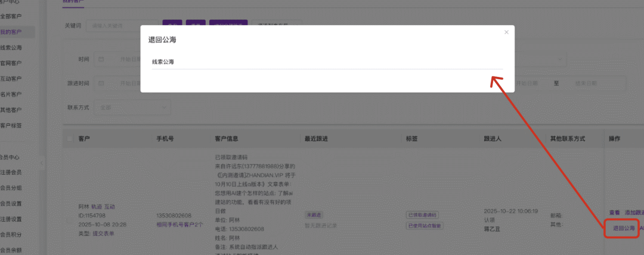Open 全部客户 in sidebar
Image resolution: width=644 pixels, height=255 pixels.
click(11, 16)
